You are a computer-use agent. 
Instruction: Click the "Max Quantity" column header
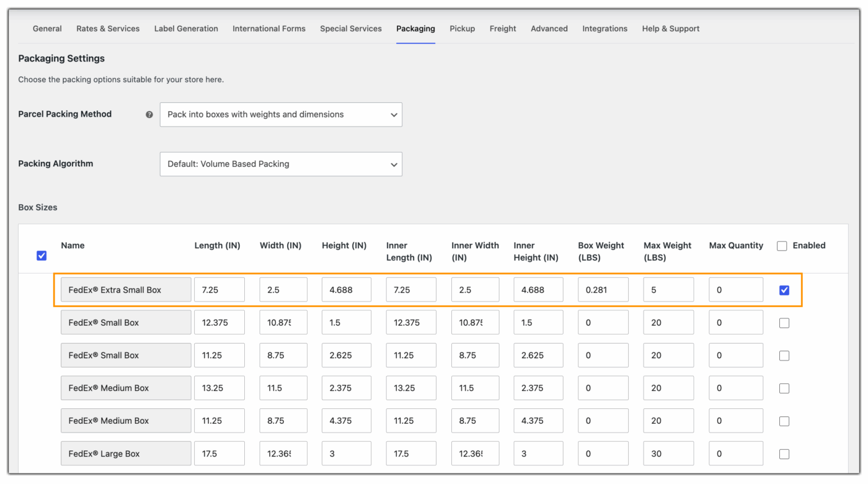point(736,246)
